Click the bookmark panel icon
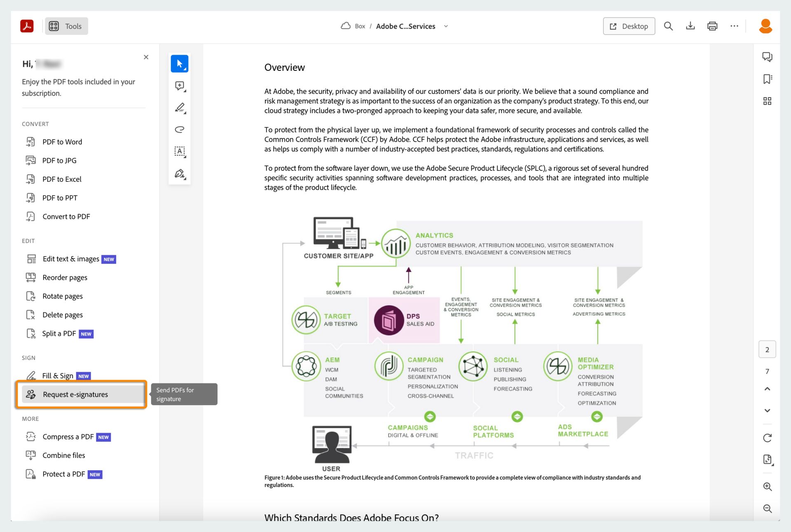791x532 pixels. (x=767, y=78)
